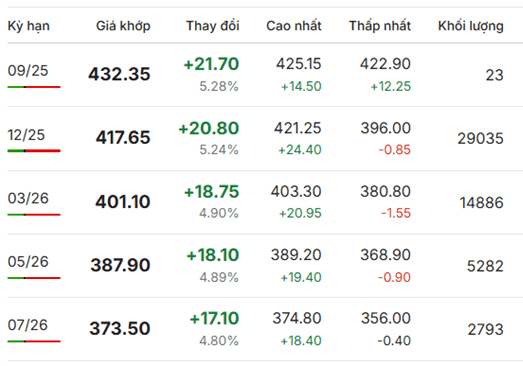Select the Thấp nhất column header
This screenshot has height=366, width=523.
pos(380,26)
